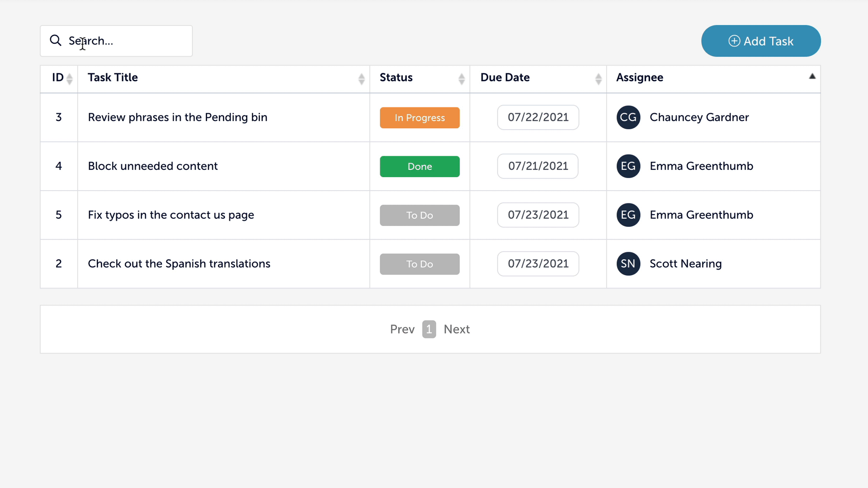This screenshot has width=868, height=488.
Task: Sort by Status column arrows
Action: 462,79
